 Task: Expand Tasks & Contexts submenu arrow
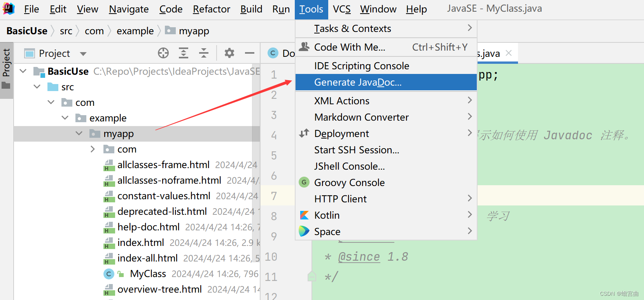[x=469, y=28]
